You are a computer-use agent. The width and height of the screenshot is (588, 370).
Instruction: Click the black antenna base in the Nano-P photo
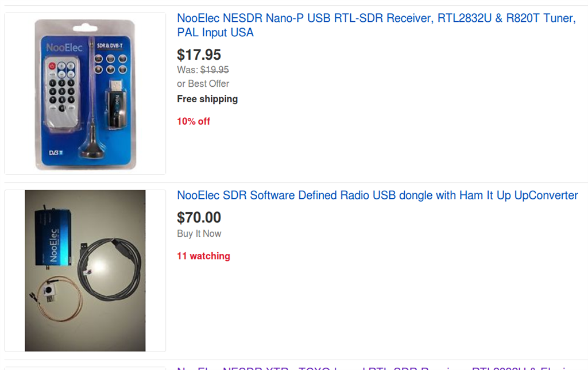91,151
